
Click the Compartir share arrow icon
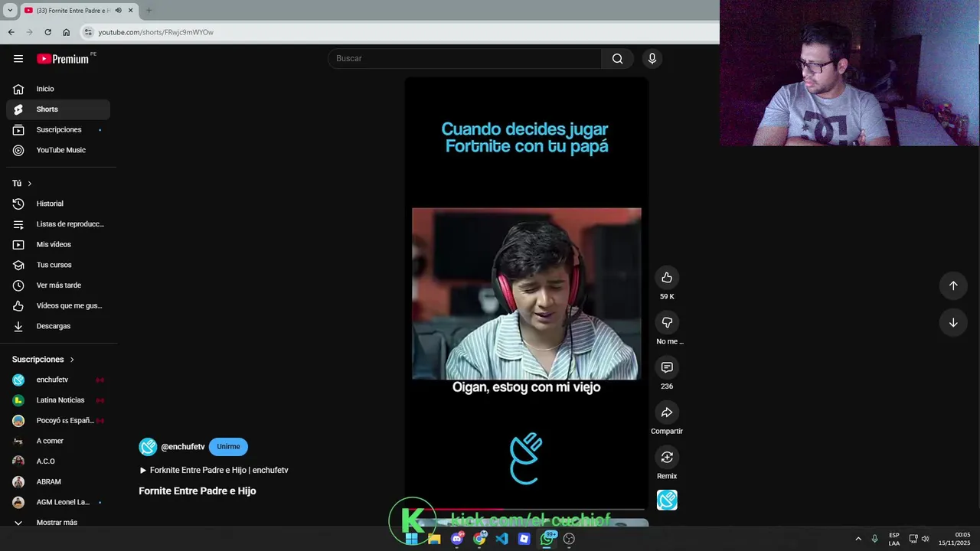667,412
